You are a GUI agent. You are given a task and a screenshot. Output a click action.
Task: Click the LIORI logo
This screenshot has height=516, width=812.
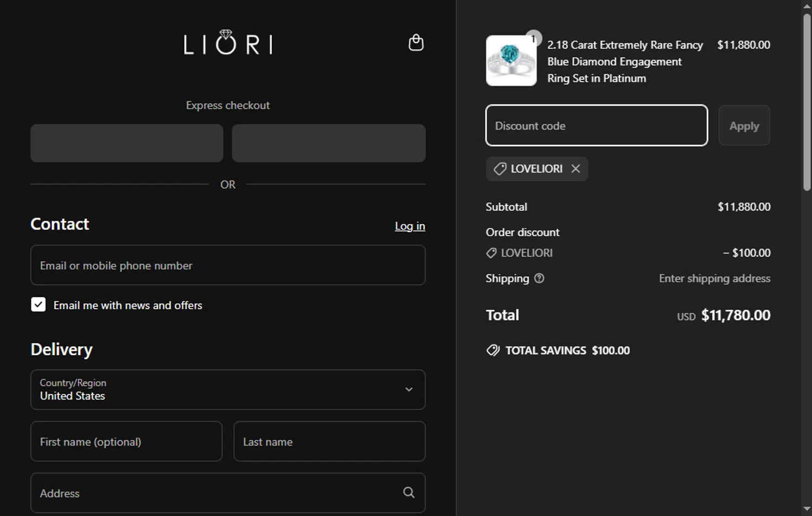click(228, 43)
